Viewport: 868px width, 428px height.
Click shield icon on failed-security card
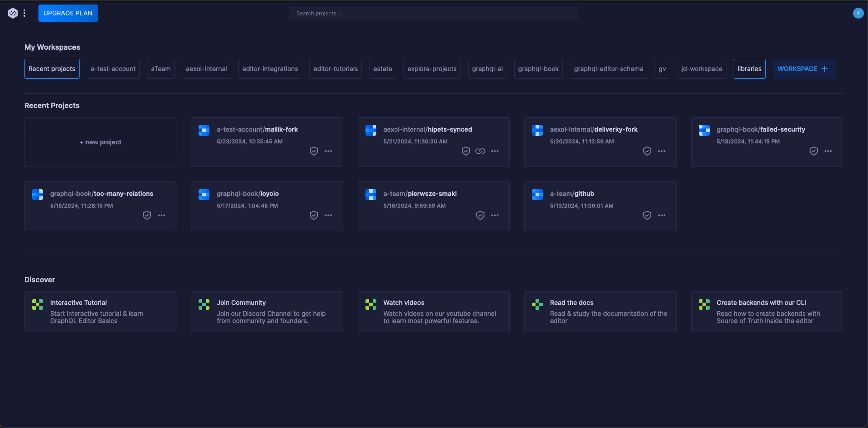pyautogui.click(x=814, y=151)
